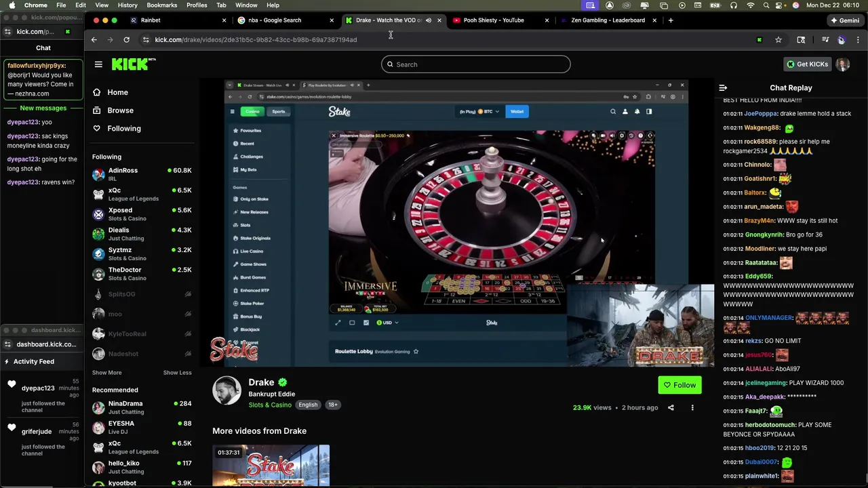Open hello_kiko in Recommended channels

(x=142, y=467)
